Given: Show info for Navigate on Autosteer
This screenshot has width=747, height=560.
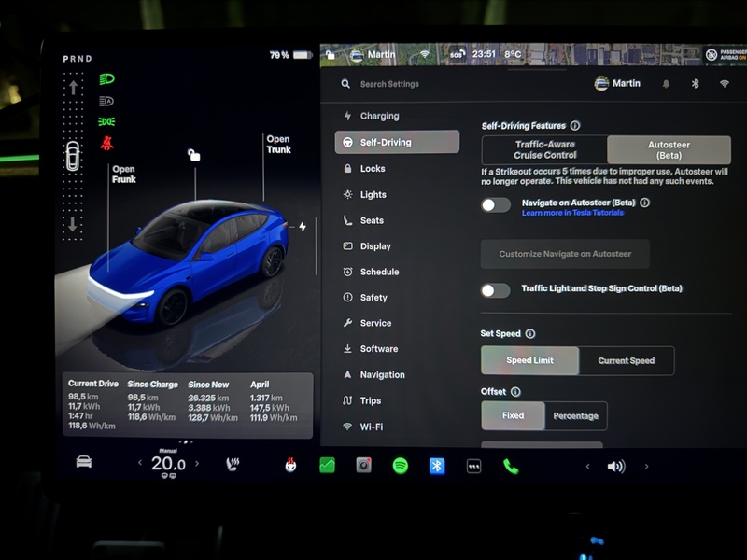Looking at the screenshot, I should point(644,203).
